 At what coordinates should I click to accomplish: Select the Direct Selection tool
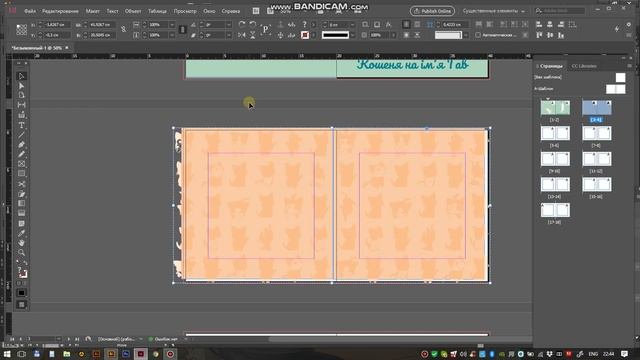click(21, 86)
